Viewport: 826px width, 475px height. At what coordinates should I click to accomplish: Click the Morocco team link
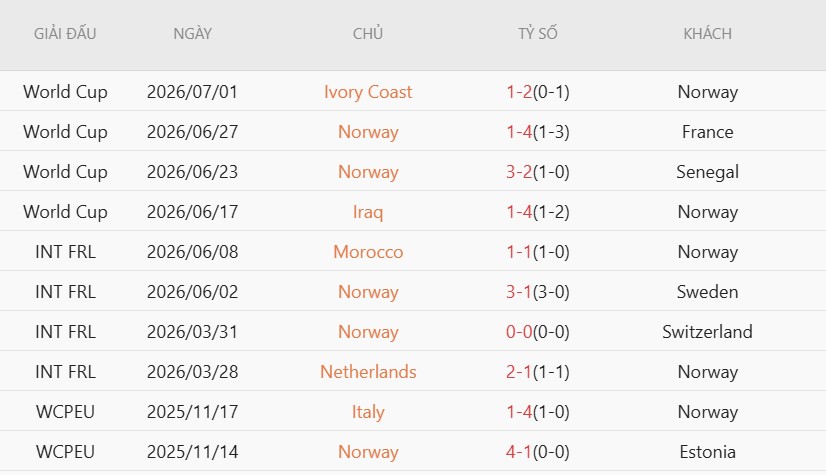(x=368, y=252)
